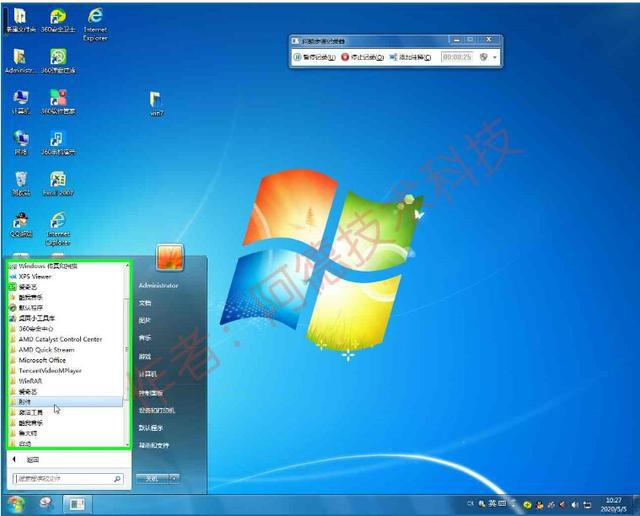This screenshot has height=516, width=640.
Task: Open the 360安全卫士 desktop shortcut
Action: (x=58, y=20)
